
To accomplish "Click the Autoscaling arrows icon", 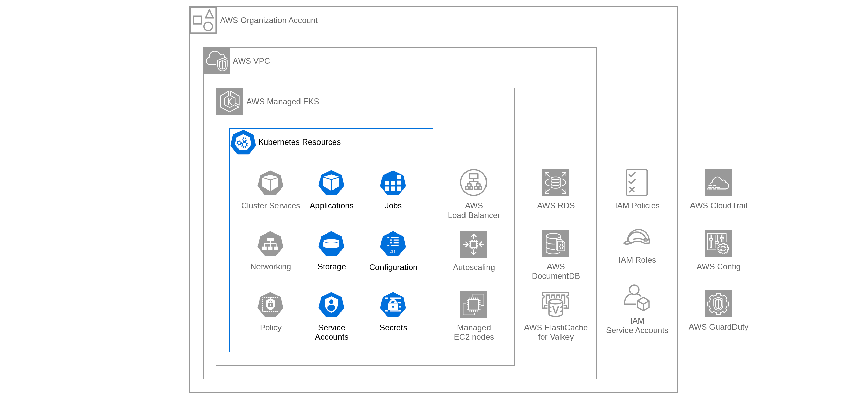I will point(474,244).
